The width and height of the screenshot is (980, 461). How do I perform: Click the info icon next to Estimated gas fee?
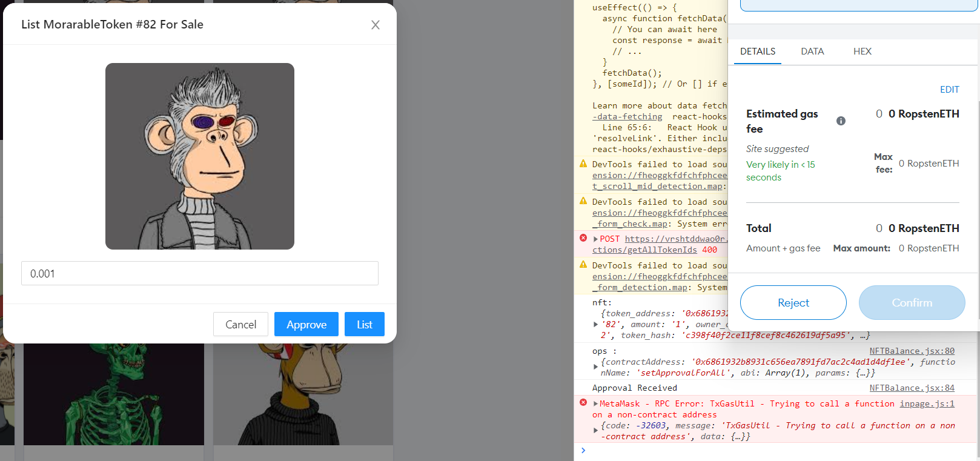[841, 121]
